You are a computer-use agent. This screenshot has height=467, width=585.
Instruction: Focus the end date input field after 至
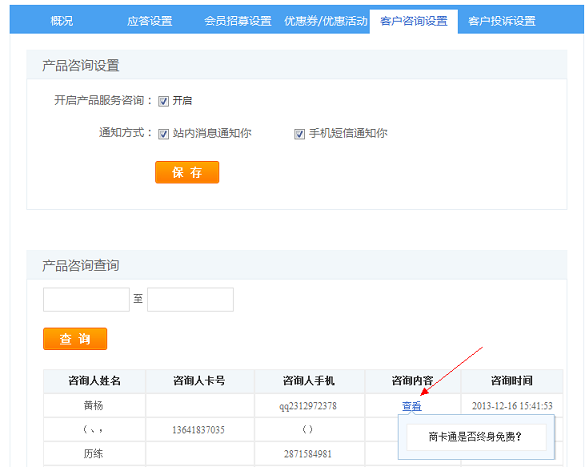pos(190,299)
